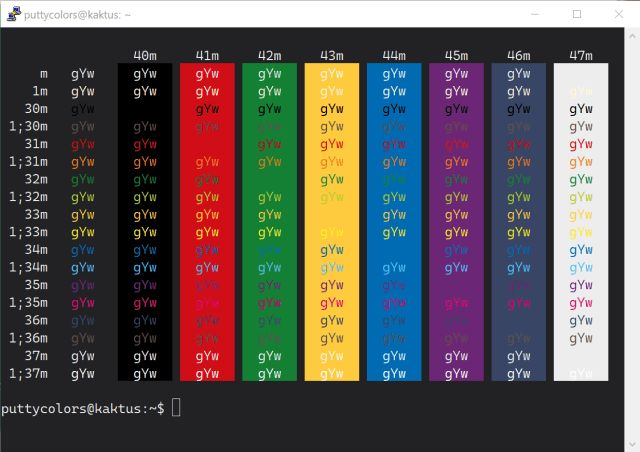Click the 1;31m row label

tap(28, 161)
